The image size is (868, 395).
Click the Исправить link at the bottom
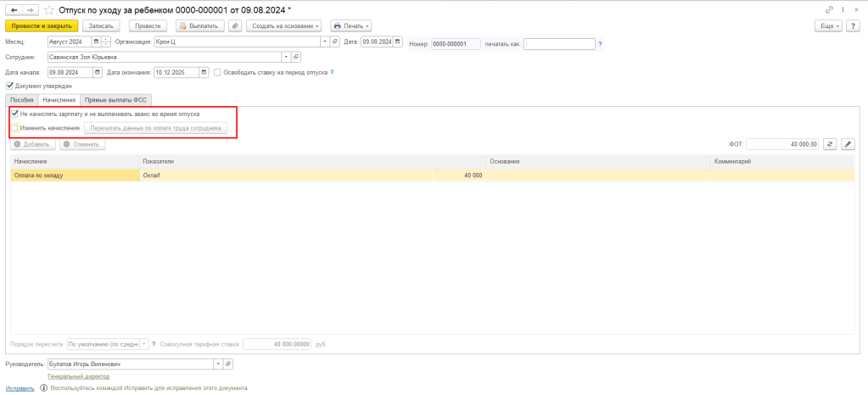click(21, 387)
